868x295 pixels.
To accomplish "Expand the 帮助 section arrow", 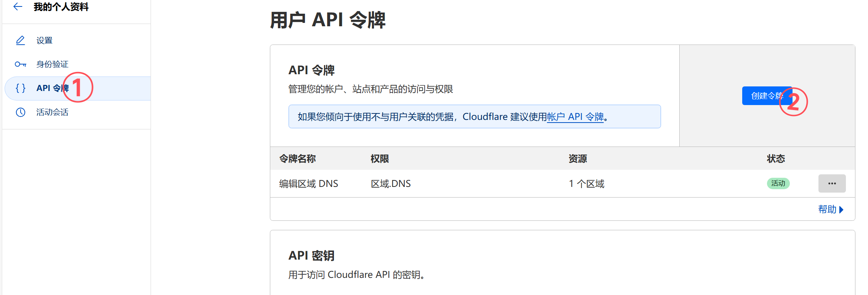I will (842, 210).
